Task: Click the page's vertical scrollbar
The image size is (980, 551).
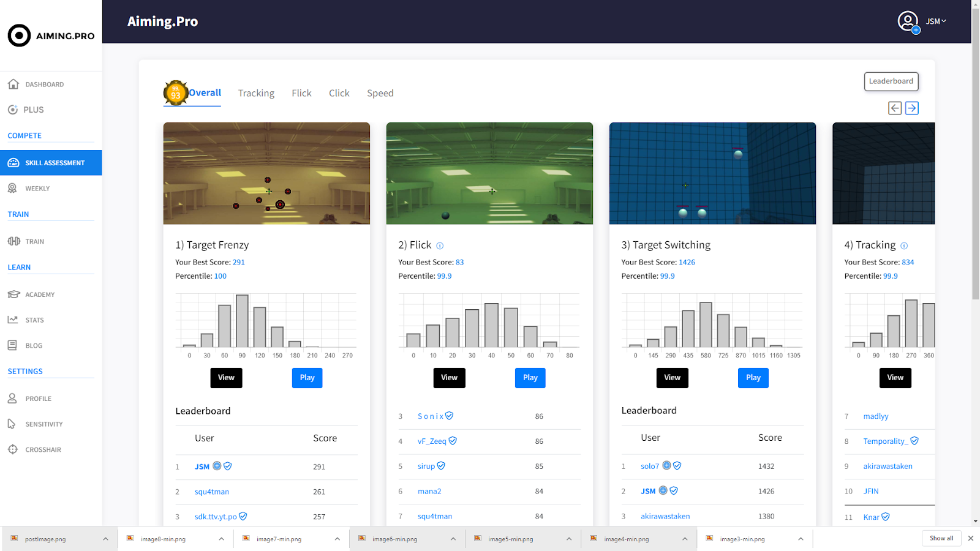Action: [975, 153]
